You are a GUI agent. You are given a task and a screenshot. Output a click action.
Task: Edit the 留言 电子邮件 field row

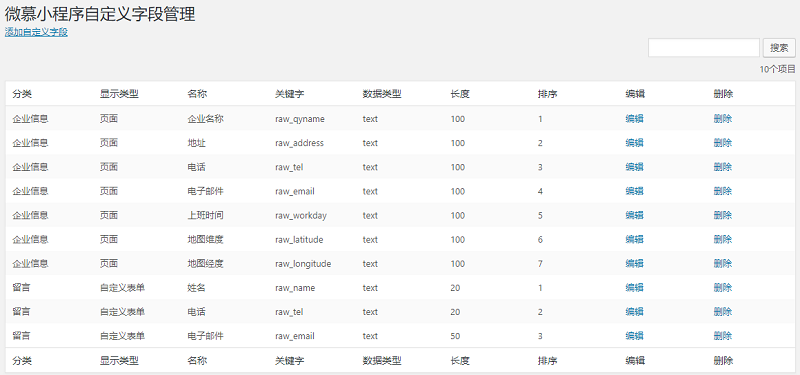[x=634, y=336]
